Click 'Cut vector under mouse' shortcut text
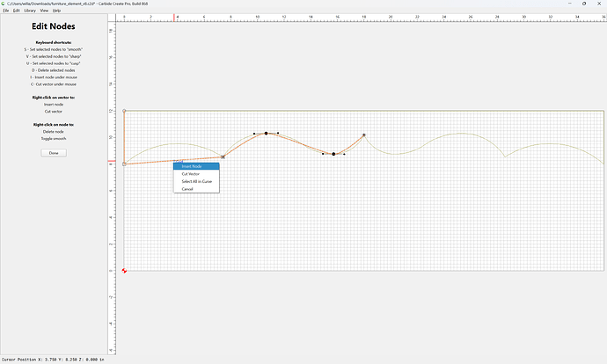 click(54, 84)
